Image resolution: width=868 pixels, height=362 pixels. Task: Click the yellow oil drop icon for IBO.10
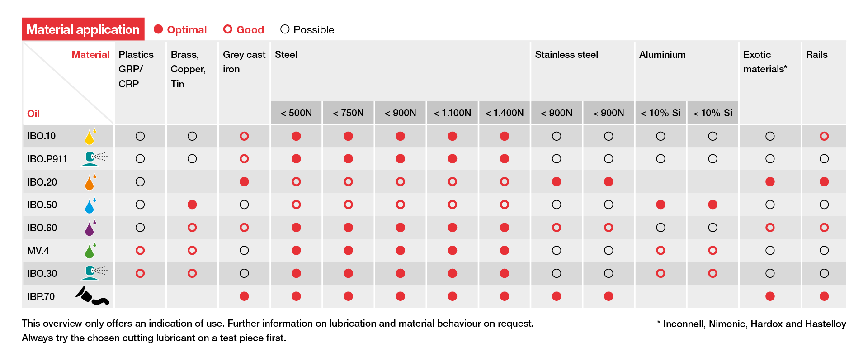click(90, 137)
